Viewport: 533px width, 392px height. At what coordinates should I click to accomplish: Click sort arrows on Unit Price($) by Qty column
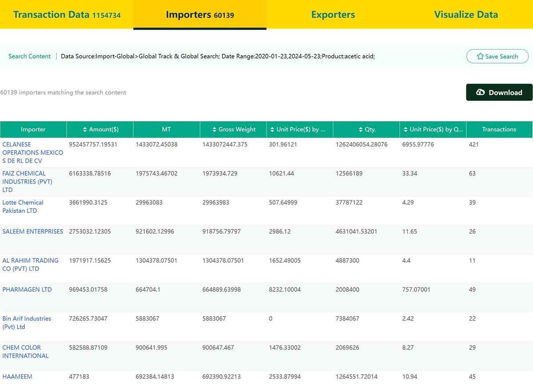click(406, 129)
